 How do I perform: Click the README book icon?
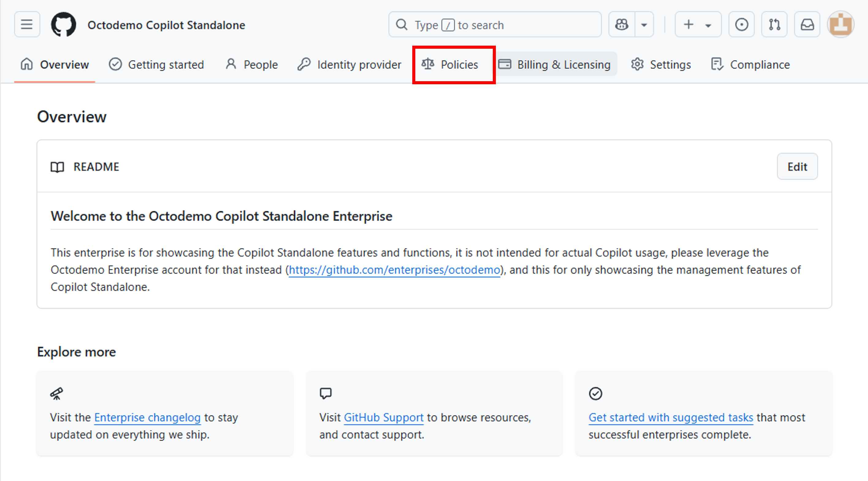(x=57, y=167)
